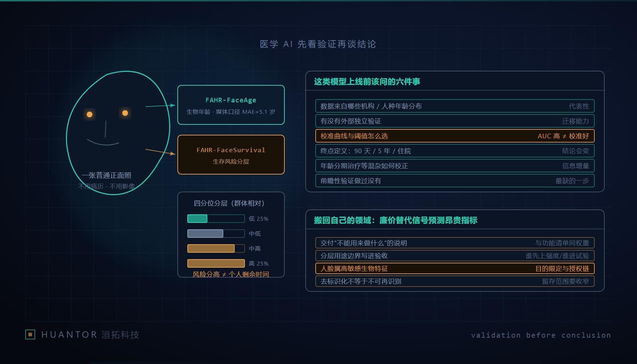Click the tag 与功能清单同权重

562,243
